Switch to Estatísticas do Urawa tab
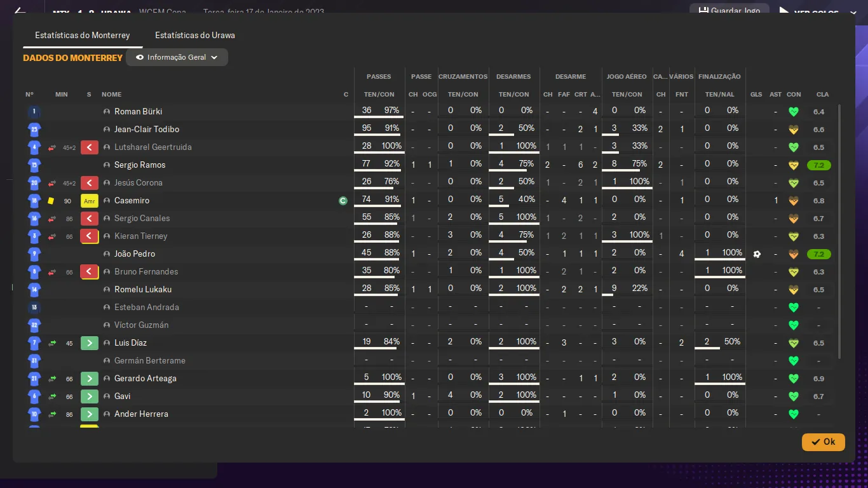The width and height of the screenshot is (868, 488). pos(195,35)
